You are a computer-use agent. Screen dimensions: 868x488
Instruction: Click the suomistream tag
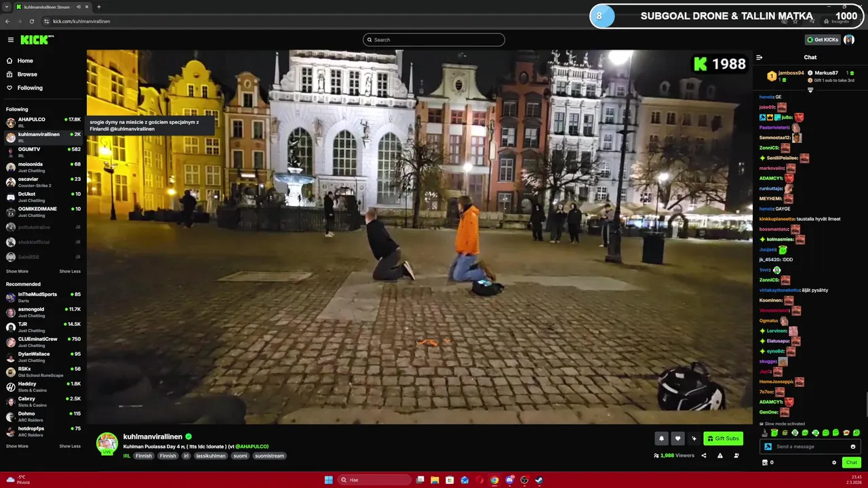pyautogui.click(x=269, y=456)
